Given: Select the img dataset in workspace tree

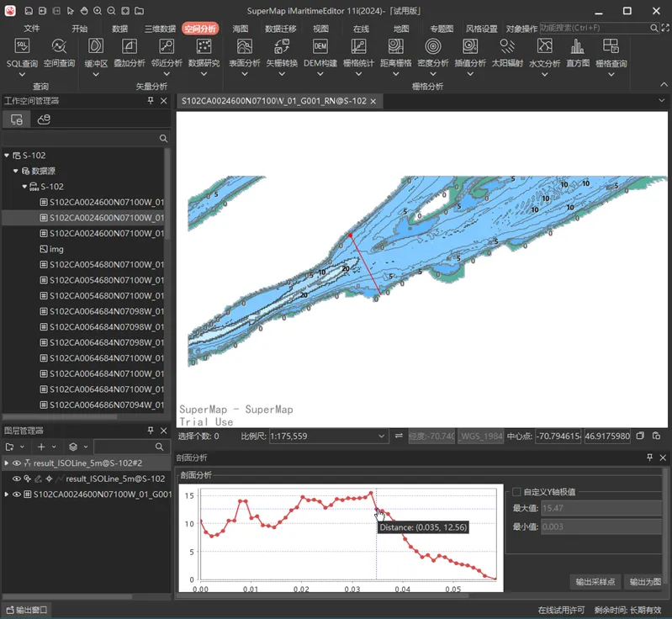Looking at the screenshot, I should coord(56,250).
